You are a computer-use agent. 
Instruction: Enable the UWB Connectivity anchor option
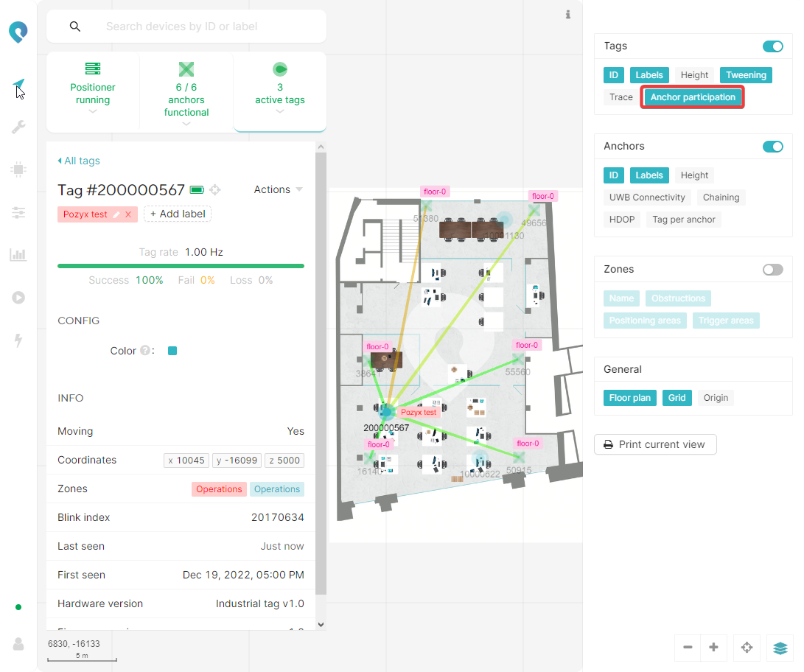(646, 197)
